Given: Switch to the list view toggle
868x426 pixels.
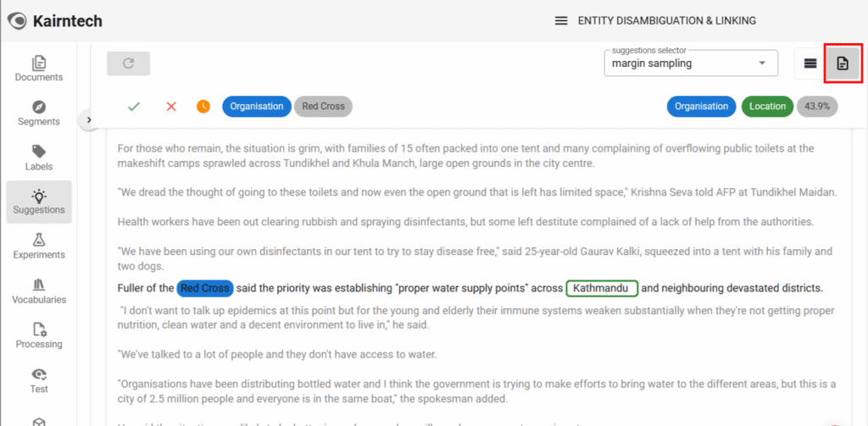Looking at the screenshot, I should click(x=810, y=64).
